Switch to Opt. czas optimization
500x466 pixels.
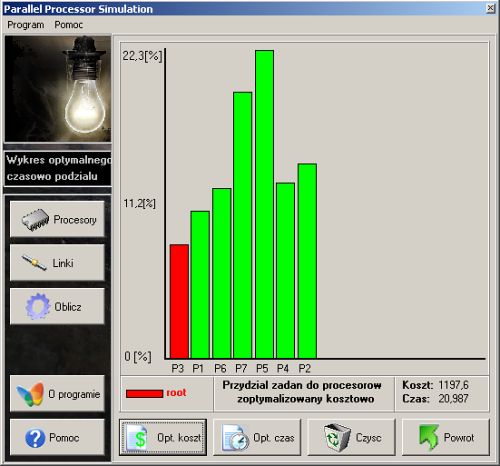coord(257,437)
